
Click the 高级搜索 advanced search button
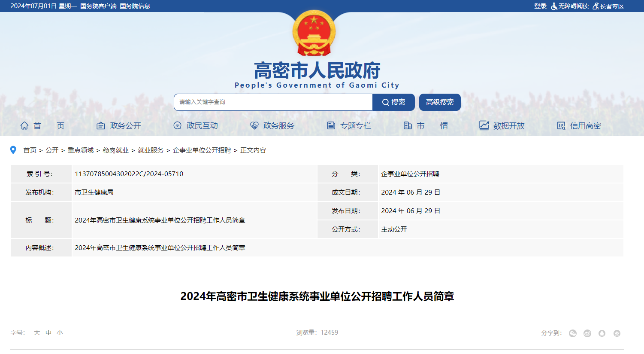point(440,102)
